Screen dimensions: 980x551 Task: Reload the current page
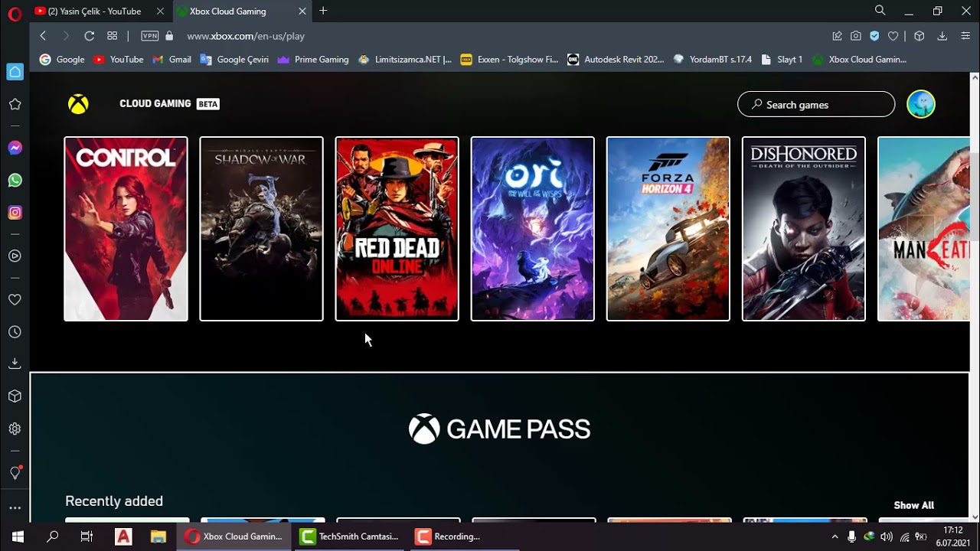[x=89, y=36]
